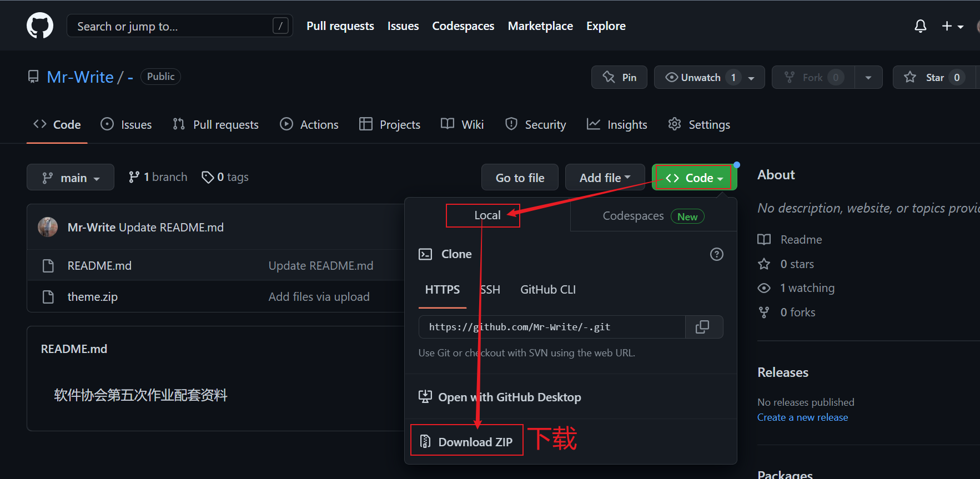Select the repository Code tab
The width and height of the screenshot is (980, 479).
(x=57, y=124)
